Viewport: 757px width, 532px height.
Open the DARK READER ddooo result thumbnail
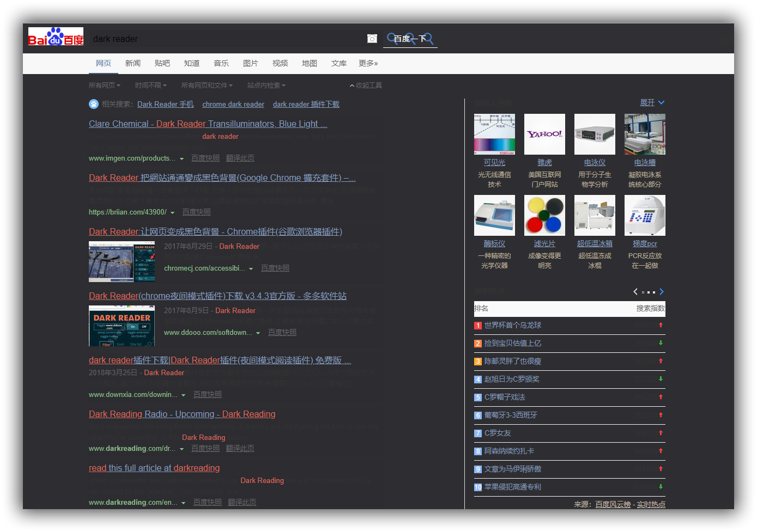coord(122,326)
